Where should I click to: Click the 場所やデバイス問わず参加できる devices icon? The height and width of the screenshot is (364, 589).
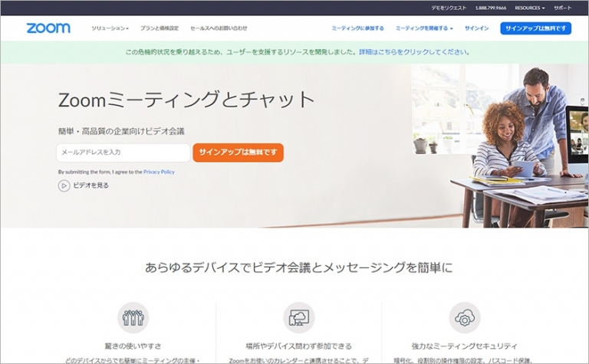[x=298, y=317]
